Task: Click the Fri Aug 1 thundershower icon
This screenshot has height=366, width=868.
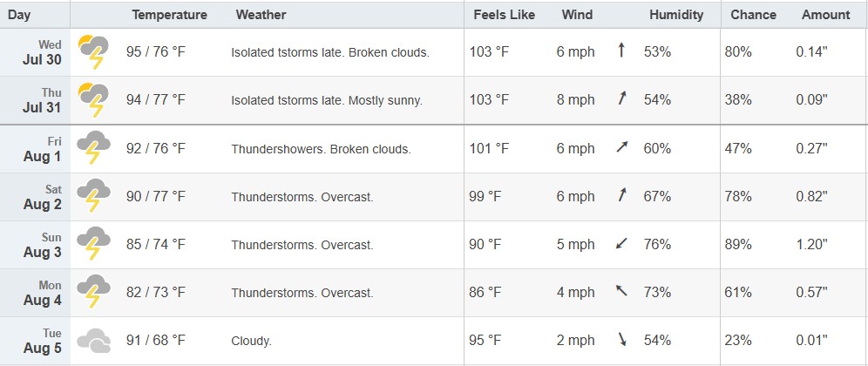Action: point(93,148)
